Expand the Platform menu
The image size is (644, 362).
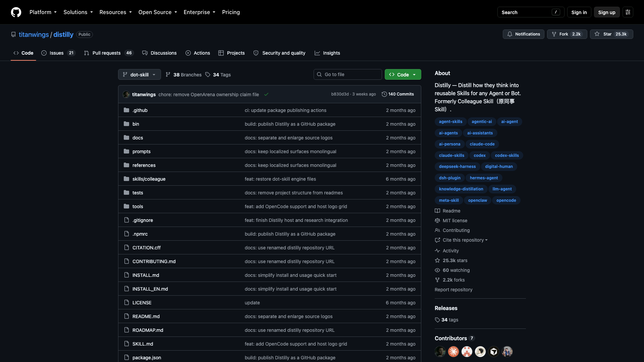tap(43, 12)
